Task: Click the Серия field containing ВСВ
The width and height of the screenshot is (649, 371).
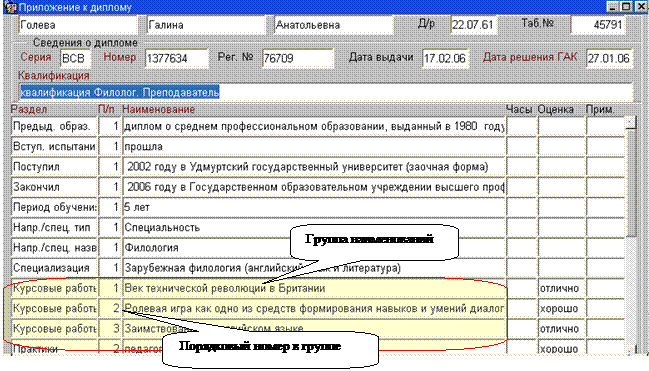Action: tap(75, 58)
